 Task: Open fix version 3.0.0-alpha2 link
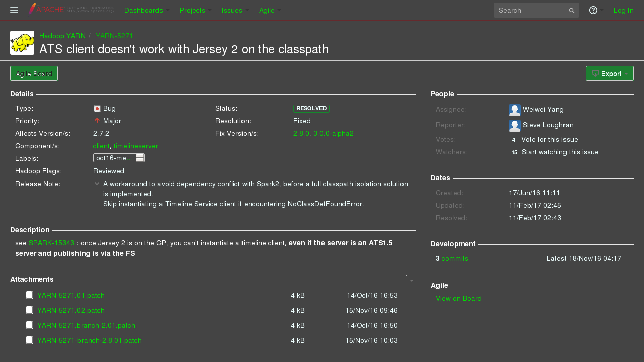334,133
